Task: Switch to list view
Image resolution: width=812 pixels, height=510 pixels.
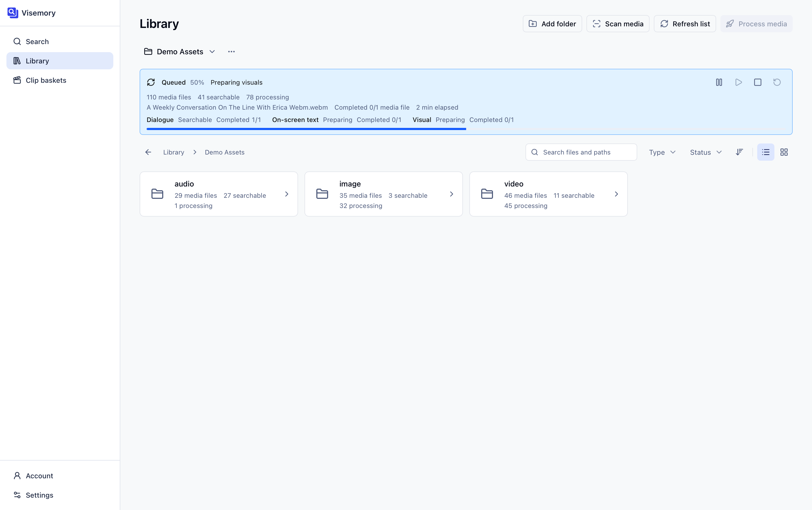Action: 766,152
